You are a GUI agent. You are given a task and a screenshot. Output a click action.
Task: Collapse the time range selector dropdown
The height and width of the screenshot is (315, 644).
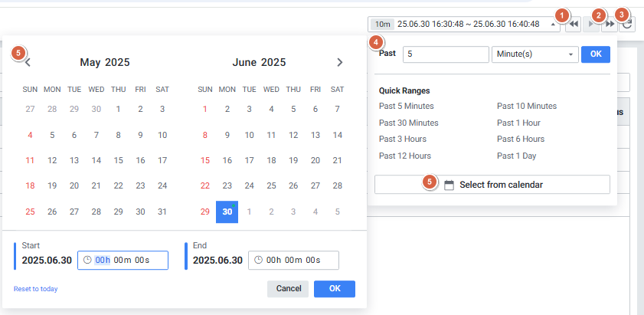[x=553, y=25]
